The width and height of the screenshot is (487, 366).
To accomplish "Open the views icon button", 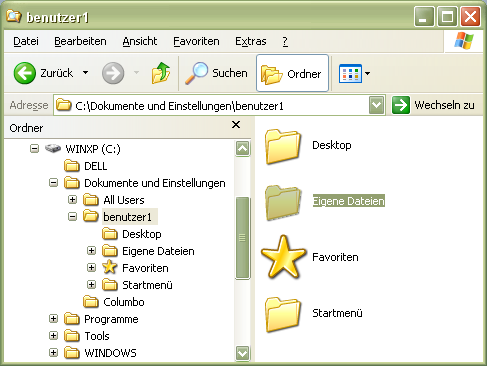I will coord(350,73).
